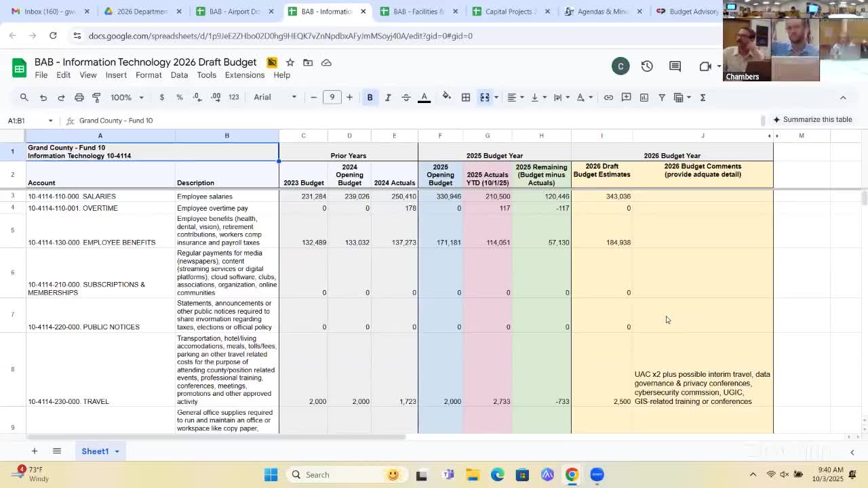868x488 pixels.
Task: Open the text color picker
Action: pos(424,98)
